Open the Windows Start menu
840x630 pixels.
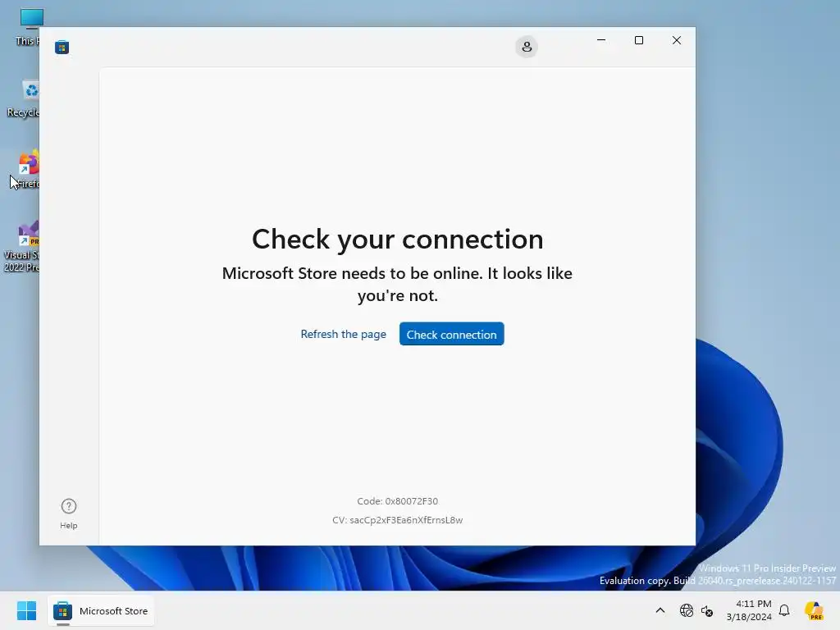pos(27,610)
